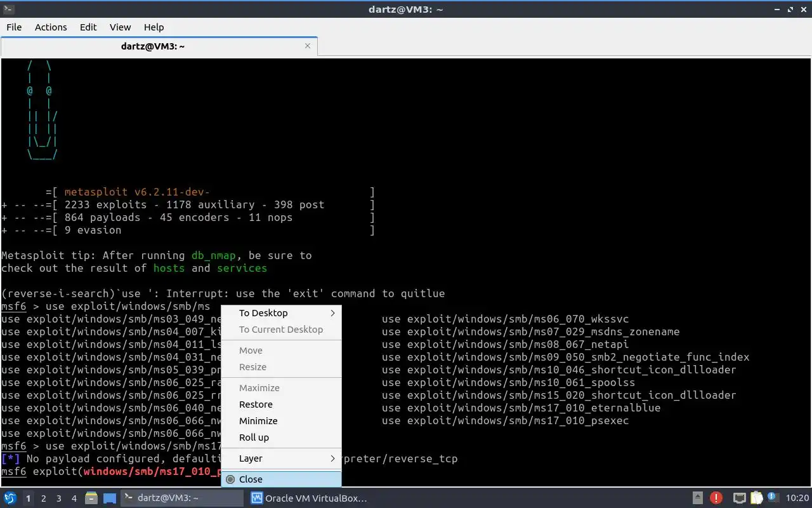
Task: Click the start menu icon in taskbar
Action: 10,498
